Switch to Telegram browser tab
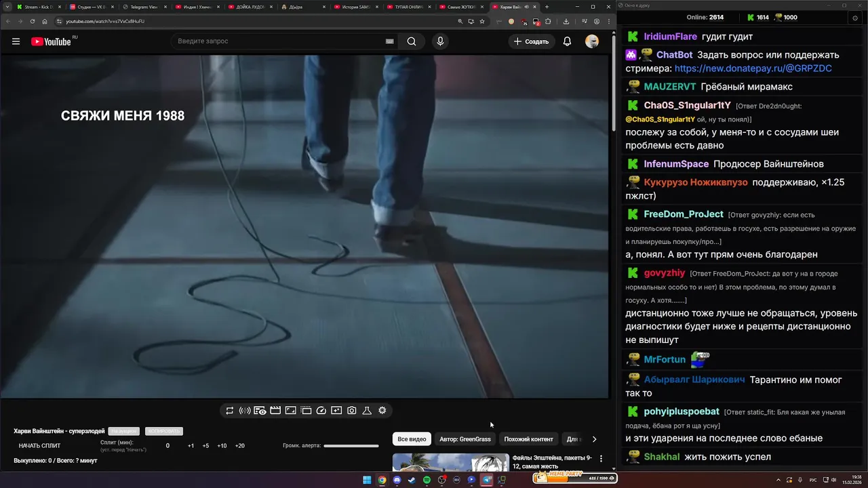The image size is (868, 488). (x=144, y=7)
